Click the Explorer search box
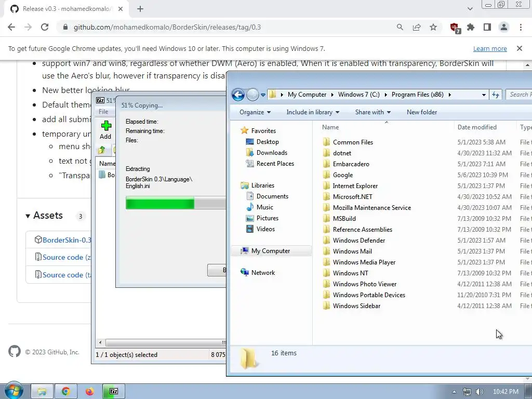The height and width of the screenshot is (399, 532). click(519, 95)
